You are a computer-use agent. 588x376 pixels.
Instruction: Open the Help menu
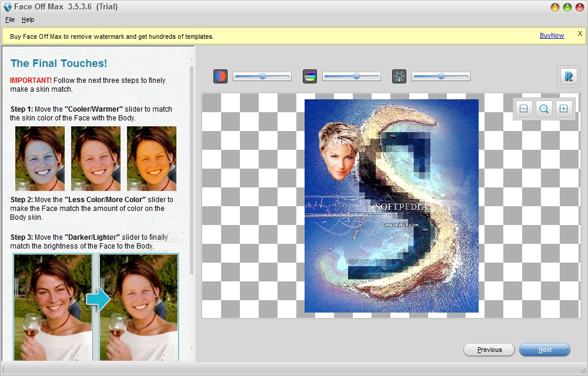(28, 19)
